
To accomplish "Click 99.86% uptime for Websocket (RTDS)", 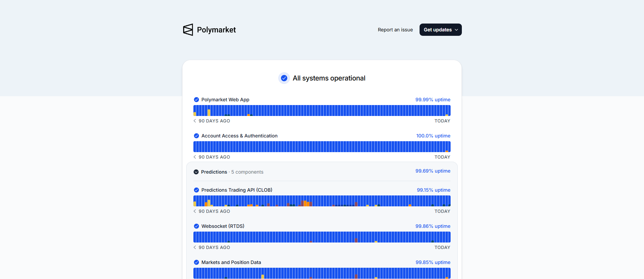I will pyautogui.click(x=433, y=226).
